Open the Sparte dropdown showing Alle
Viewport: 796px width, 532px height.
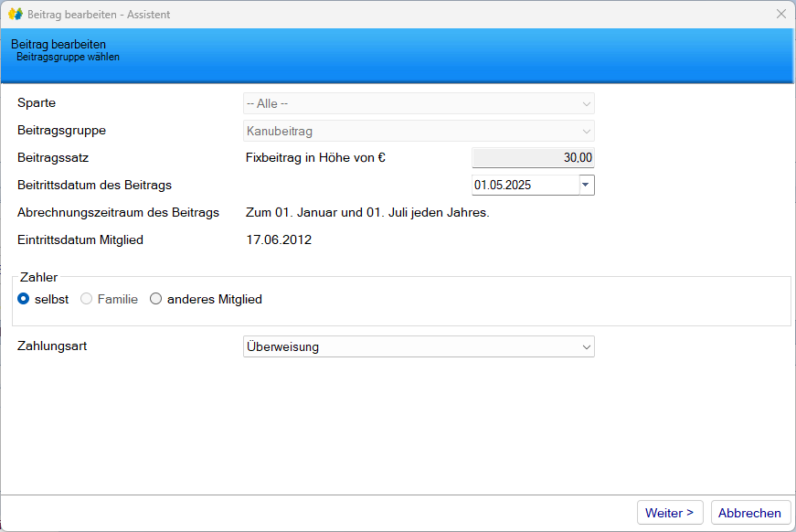coord(419,104)
